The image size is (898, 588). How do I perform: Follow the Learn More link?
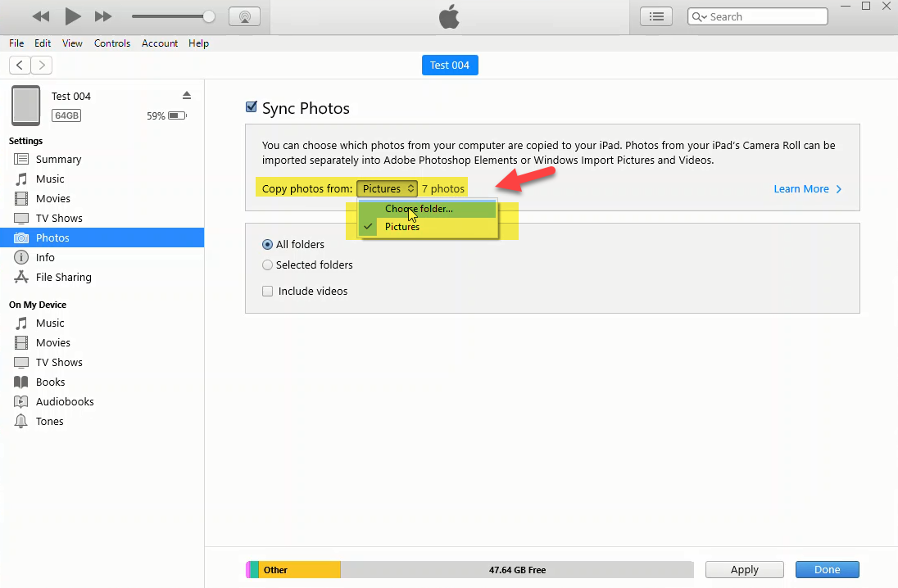(806, 189)
